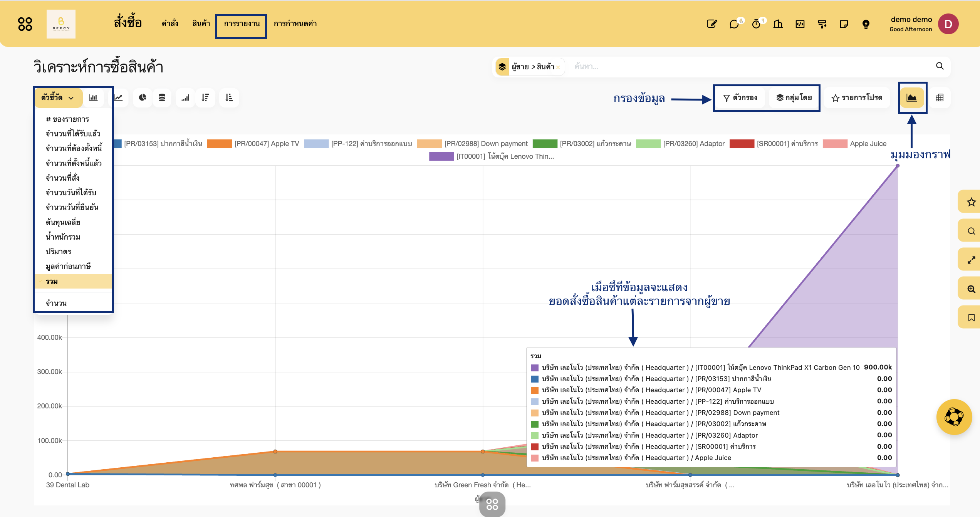Toggle legend swatch for Down payment

pyautogui.click(x=429, y=144)
